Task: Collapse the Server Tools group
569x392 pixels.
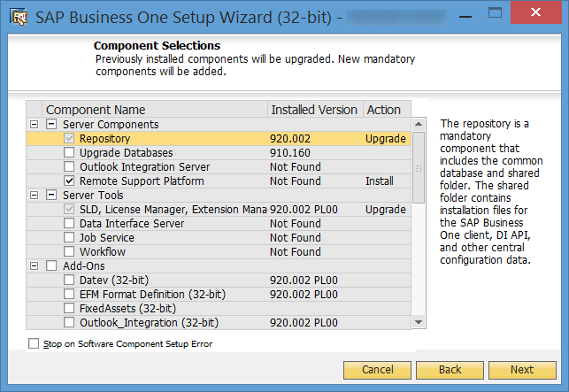Action: [x=35, y=196]
